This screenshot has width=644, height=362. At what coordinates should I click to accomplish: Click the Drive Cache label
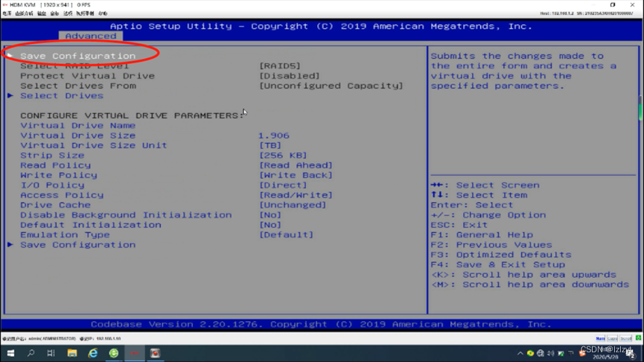coord(55,205)
